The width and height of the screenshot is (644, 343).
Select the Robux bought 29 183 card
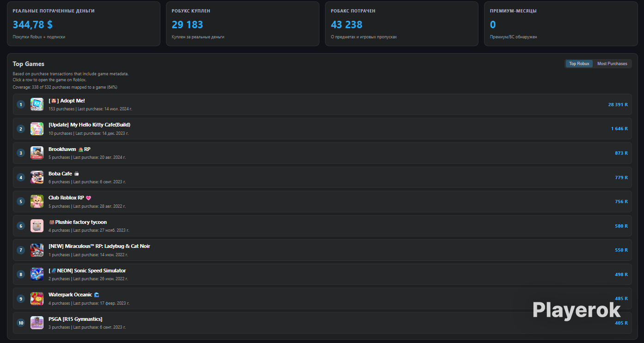pos(243,24)
